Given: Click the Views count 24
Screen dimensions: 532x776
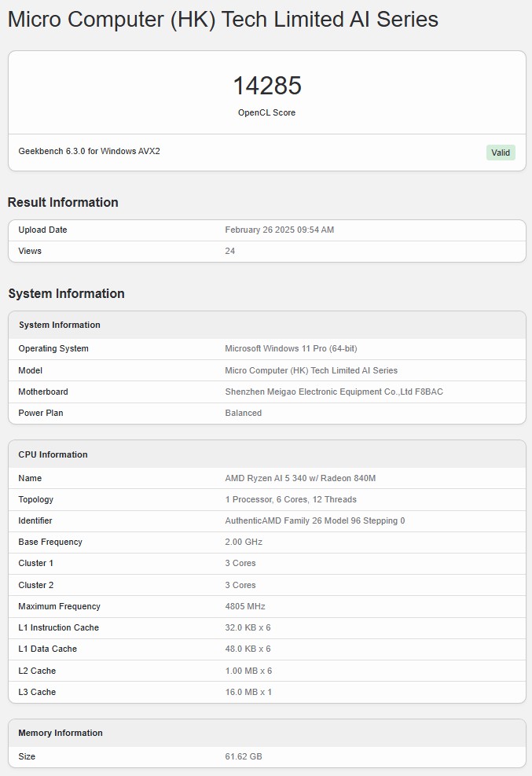Looking at the screenshot, I should pos(230,251).
